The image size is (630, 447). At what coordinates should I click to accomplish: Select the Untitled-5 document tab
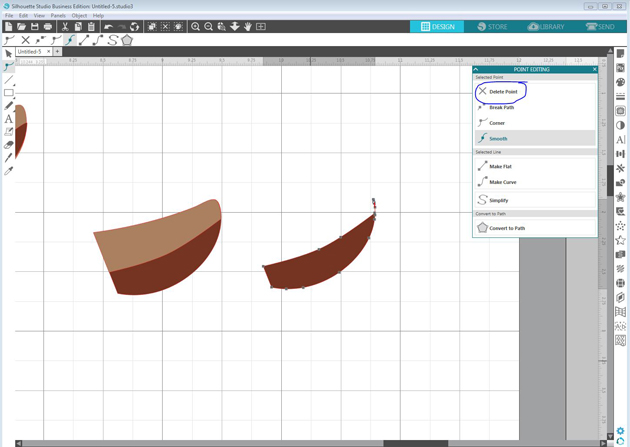30,52
